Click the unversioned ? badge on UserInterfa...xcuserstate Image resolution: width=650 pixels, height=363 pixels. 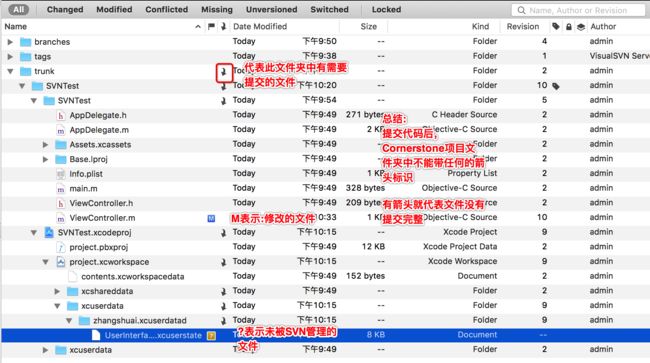click(211, 336)
